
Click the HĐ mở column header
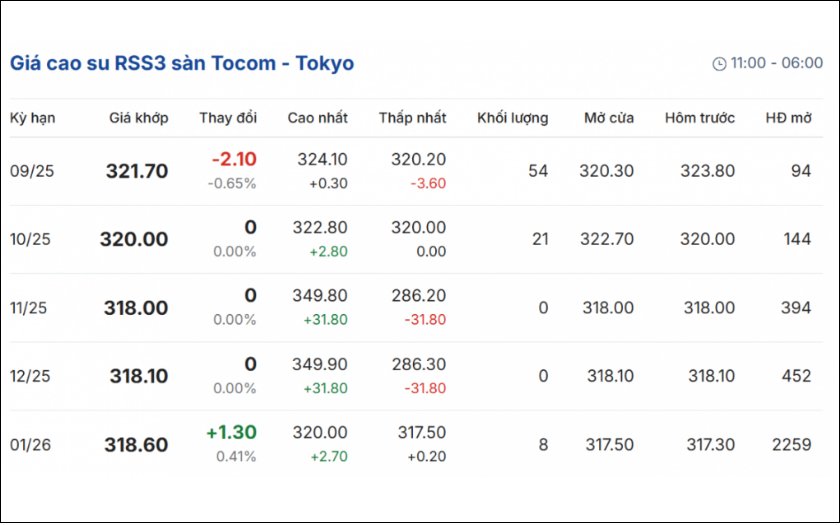tap(788, 118)
